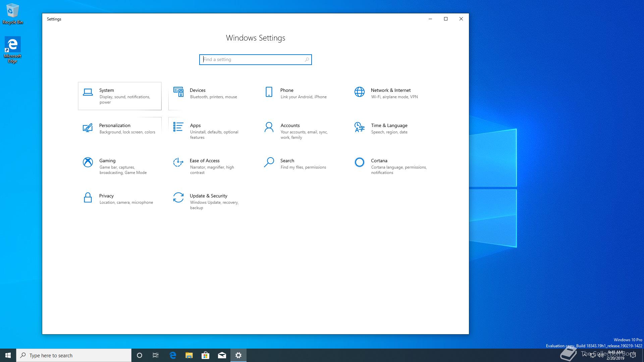
Task: Open the Mail app from the taskbar
Action: [x=222, y=355]
